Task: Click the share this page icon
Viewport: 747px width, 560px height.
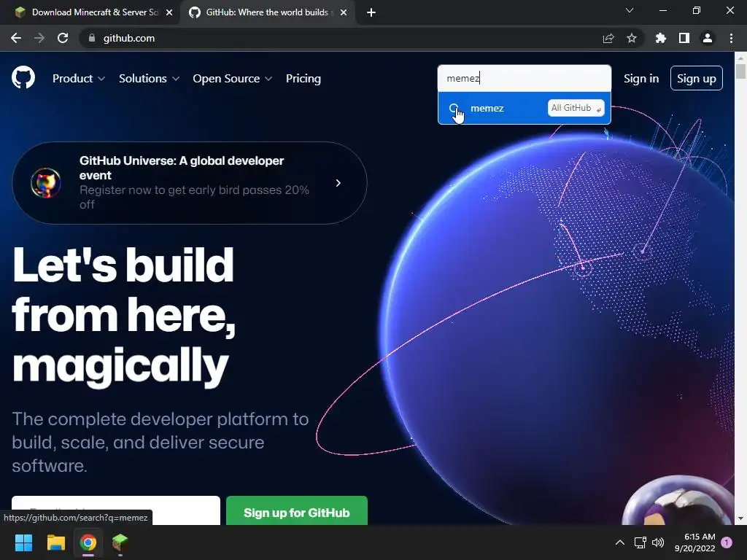Action: [x=608, y=38]
